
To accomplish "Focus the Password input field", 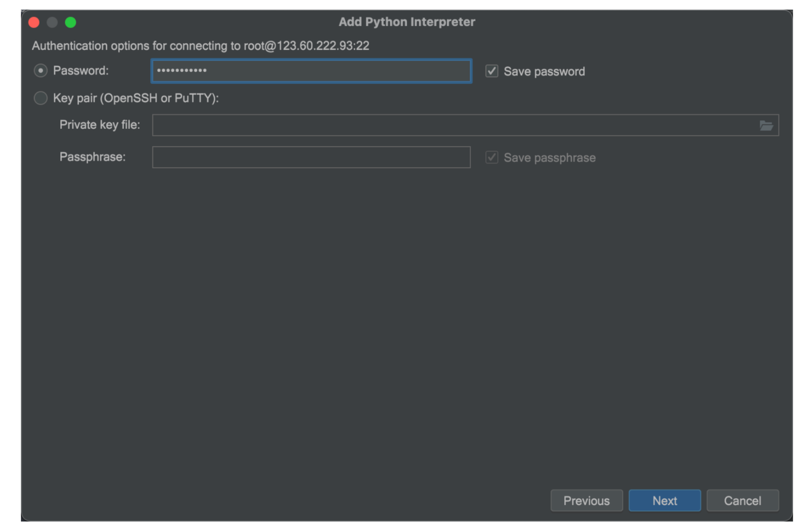I will [x=311, y=71].
